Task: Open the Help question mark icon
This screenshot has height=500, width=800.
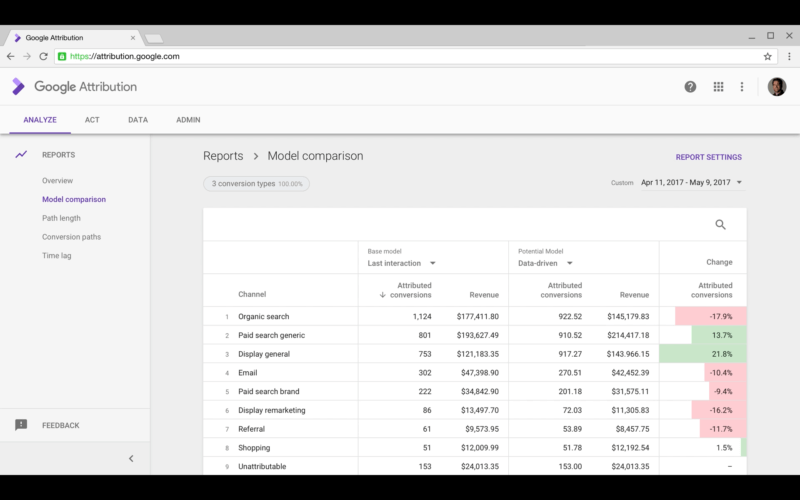Action: pos(690,87)
